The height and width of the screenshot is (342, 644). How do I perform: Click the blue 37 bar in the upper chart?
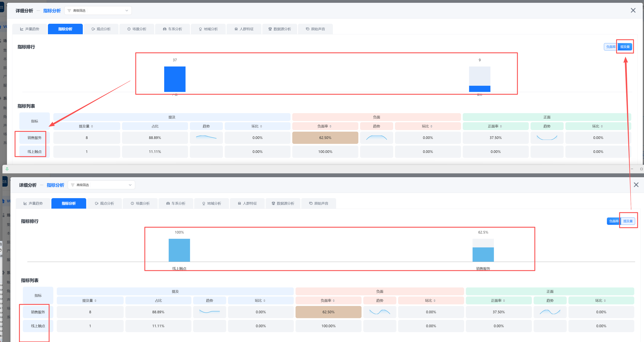(x=175, y=79)
